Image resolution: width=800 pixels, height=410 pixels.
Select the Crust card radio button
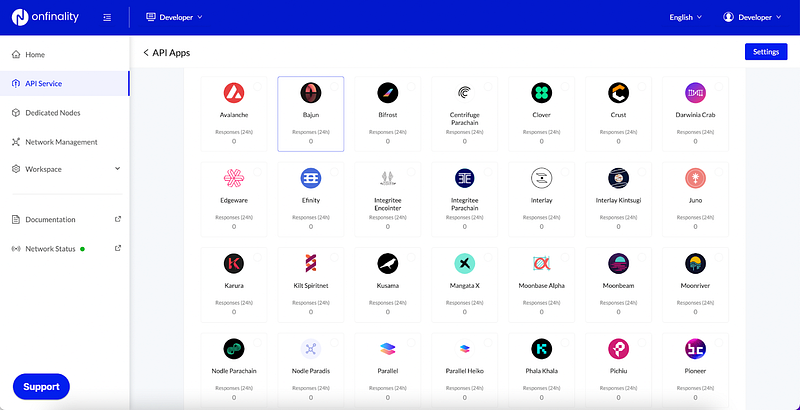point(642,87)
